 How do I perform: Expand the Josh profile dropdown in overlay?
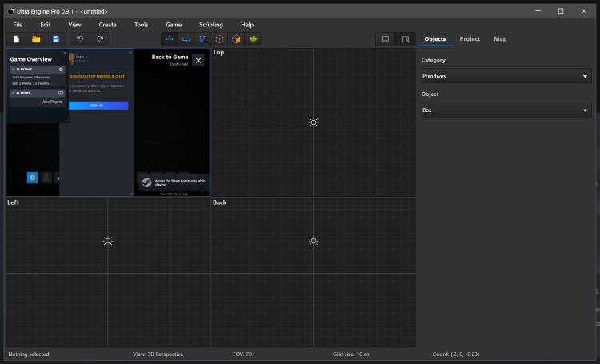click(x=82, y=58)
